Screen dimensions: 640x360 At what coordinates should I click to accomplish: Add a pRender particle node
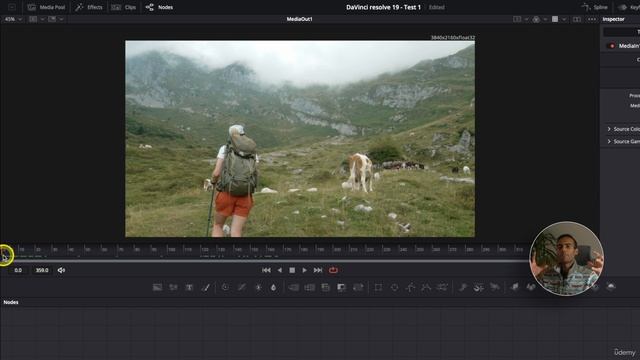tap(495, 287)
